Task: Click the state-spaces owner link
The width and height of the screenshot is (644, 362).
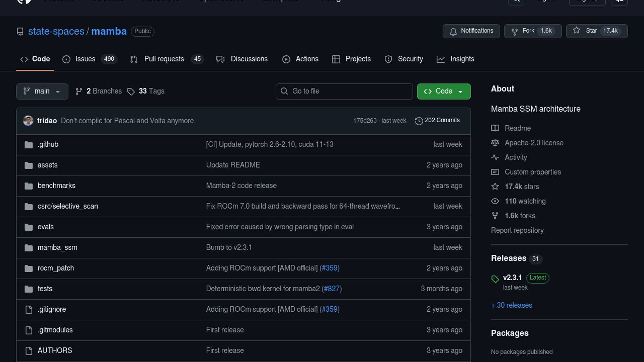Action: tap(56, 31)
